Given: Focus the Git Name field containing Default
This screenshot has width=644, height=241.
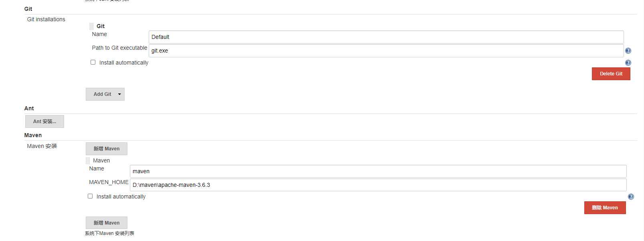Looking at the screenshot, I should 386,37.
